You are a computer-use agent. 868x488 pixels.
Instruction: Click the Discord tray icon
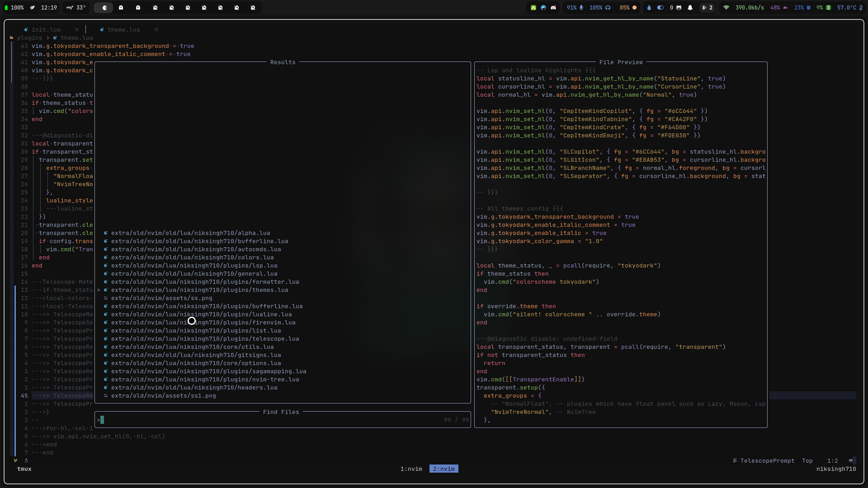[553, 8]
